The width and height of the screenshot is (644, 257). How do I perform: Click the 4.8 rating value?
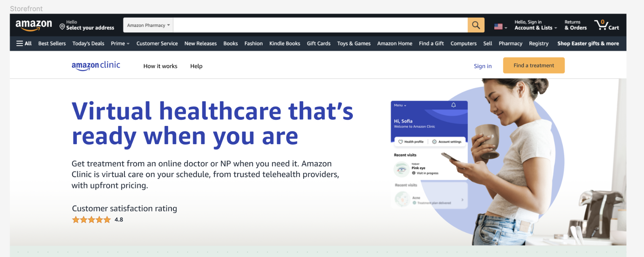[119, 220]
